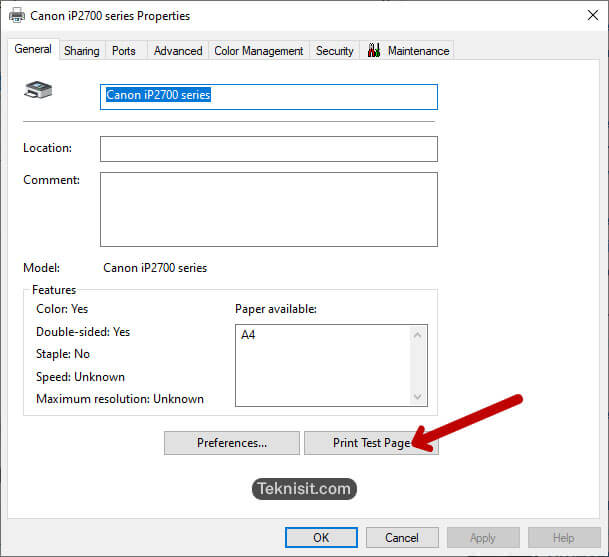
Task: Open the Maintenance tab
Action: 407,51
